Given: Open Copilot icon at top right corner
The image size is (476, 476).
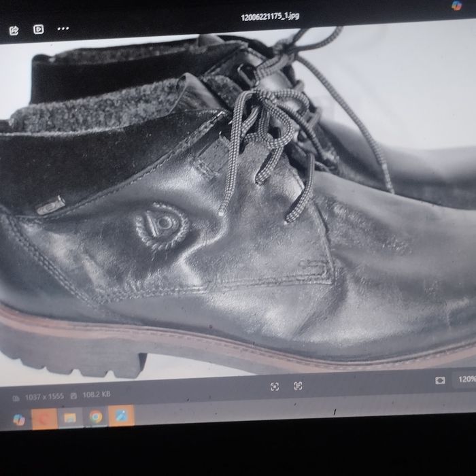Looking at the screenshot, I should pos(456,5).
